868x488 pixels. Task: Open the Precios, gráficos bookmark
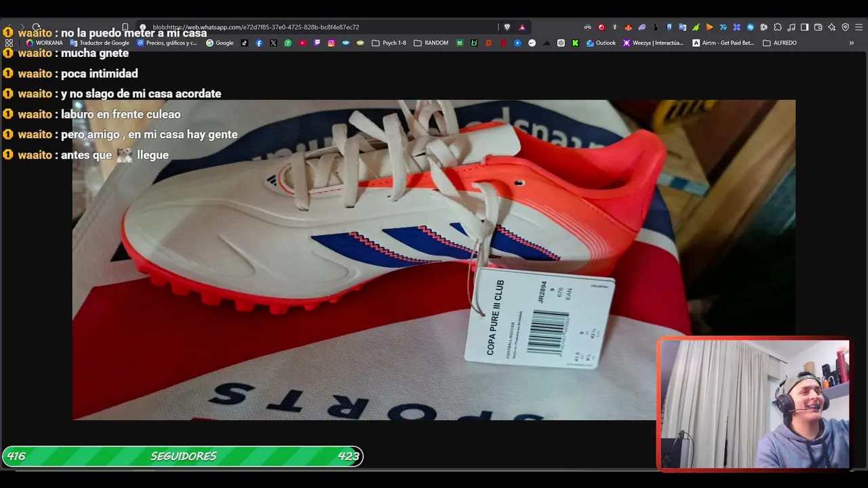coord(167,43)
